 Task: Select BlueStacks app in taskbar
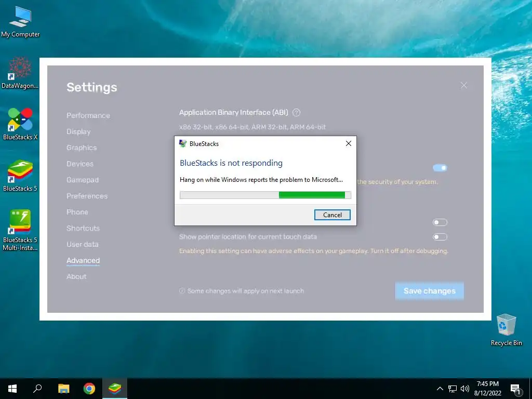click(x=115, y=389)
